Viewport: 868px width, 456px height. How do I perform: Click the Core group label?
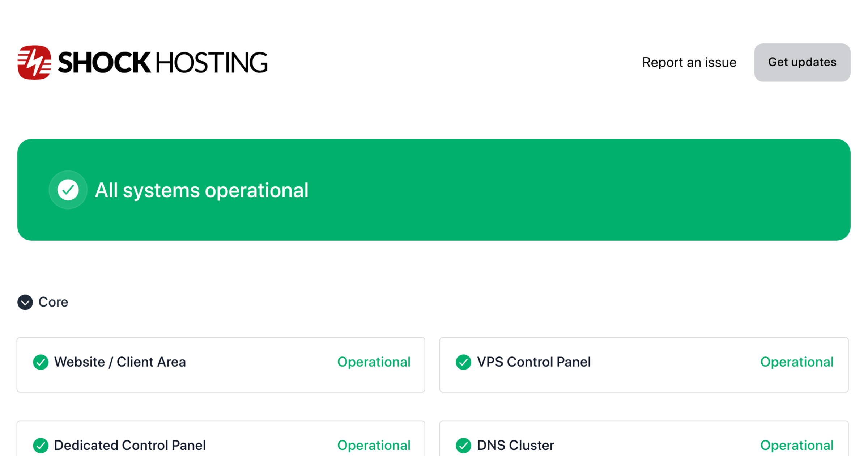(x=53, y=302)
